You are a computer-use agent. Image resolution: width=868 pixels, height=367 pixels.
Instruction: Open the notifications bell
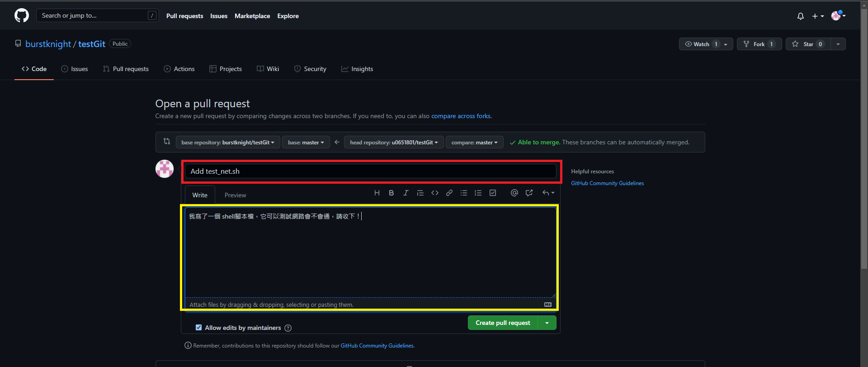pos(801,16)
